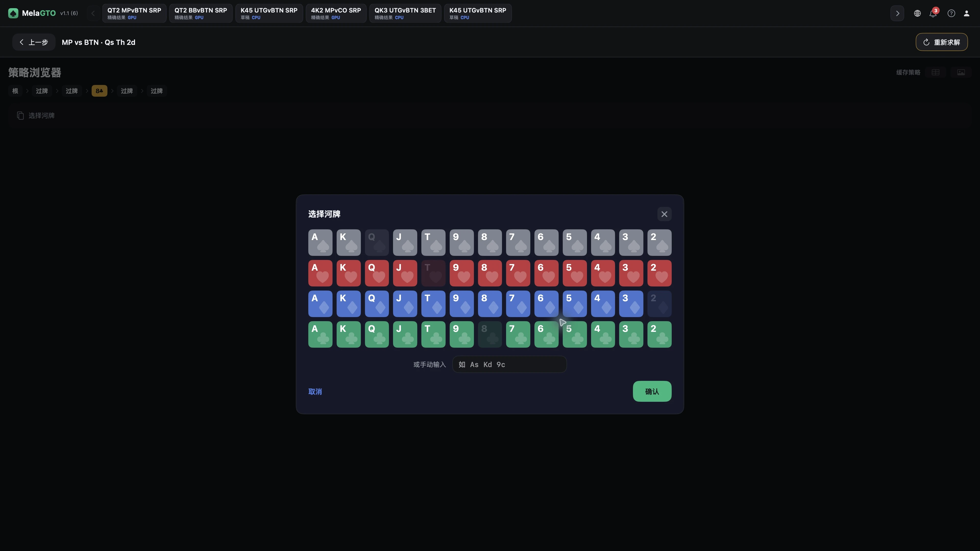The height and width of the screenshot is (551, 980).
Task: Switch to image view icon
Action: click(961, 72)
